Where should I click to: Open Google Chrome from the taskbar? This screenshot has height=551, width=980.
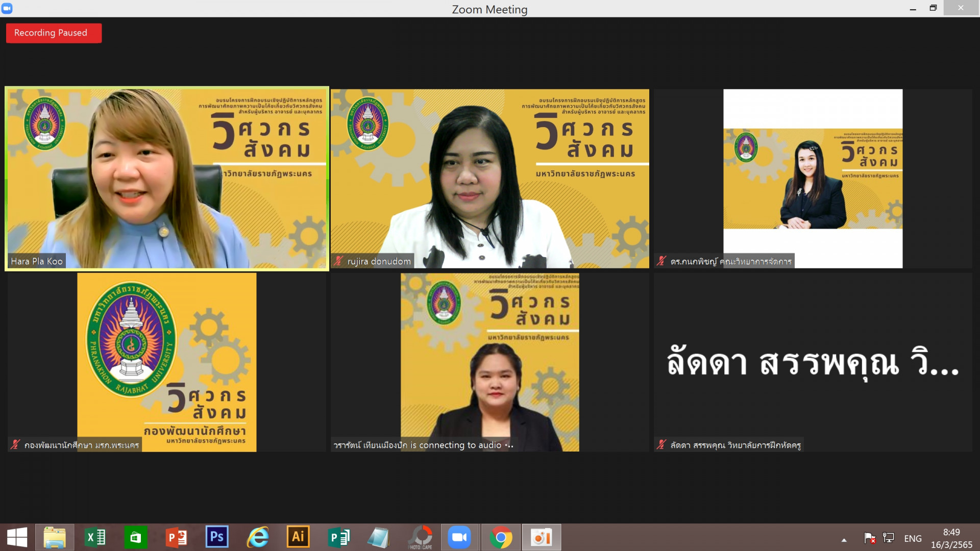tap(501, 537)
